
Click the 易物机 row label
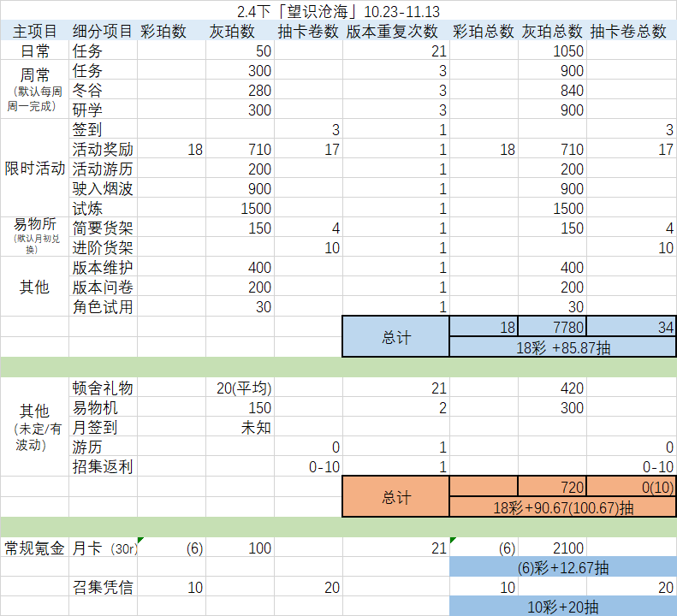103,407
